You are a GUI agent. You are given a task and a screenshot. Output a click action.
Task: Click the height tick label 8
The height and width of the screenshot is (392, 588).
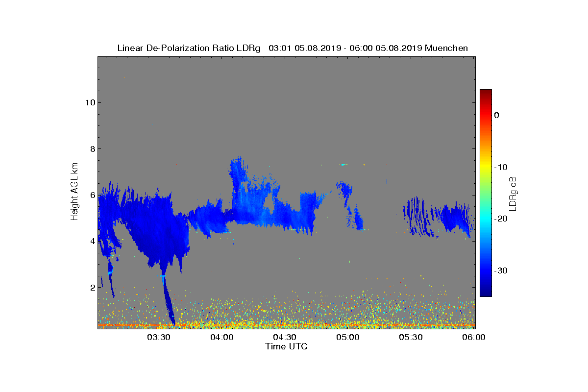[92, 148]
